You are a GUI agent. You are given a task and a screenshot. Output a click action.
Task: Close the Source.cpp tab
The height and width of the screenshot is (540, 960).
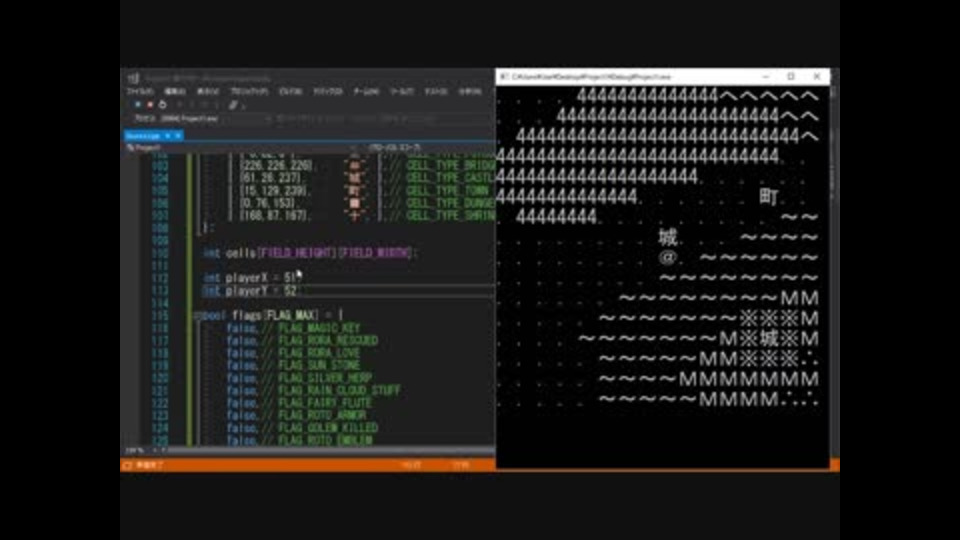178,136
